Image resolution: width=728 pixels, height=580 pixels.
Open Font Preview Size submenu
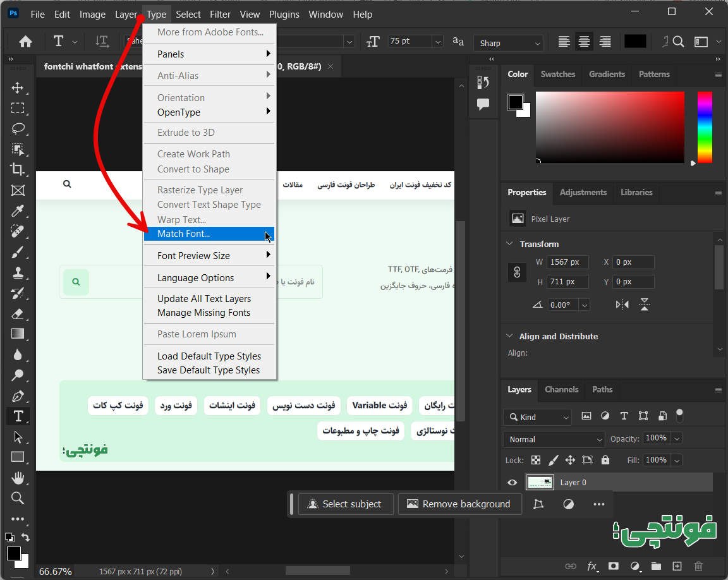tap(209, 256)
